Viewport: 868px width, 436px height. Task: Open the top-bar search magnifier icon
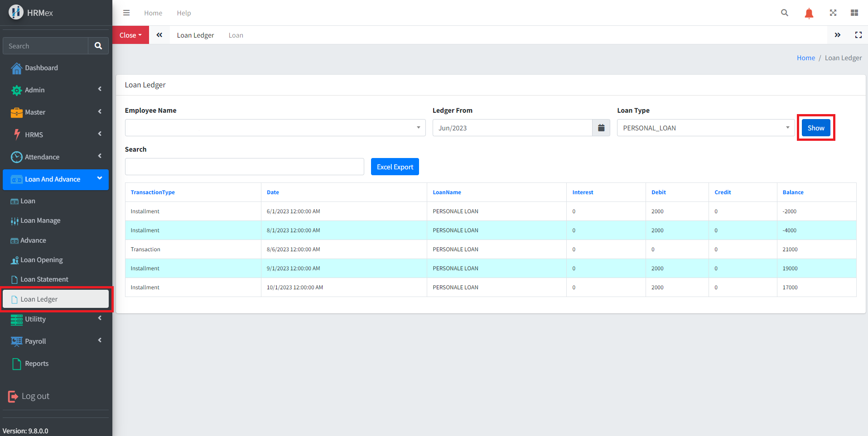(785, 13)
